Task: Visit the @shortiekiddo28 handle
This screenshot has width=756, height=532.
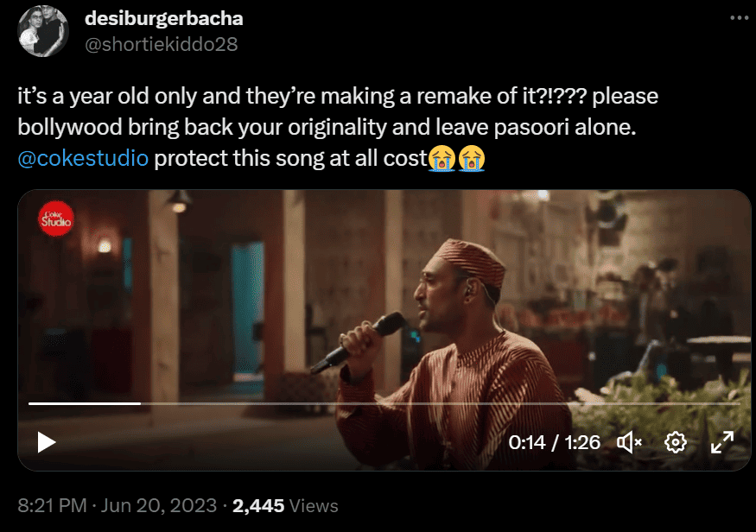Action: [161, 43]
